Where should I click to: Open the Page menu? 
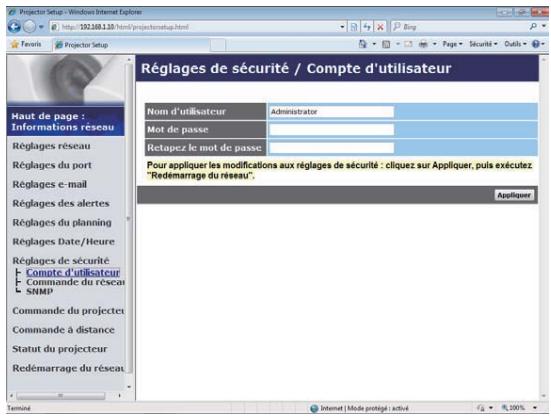(x=452, y=44)
